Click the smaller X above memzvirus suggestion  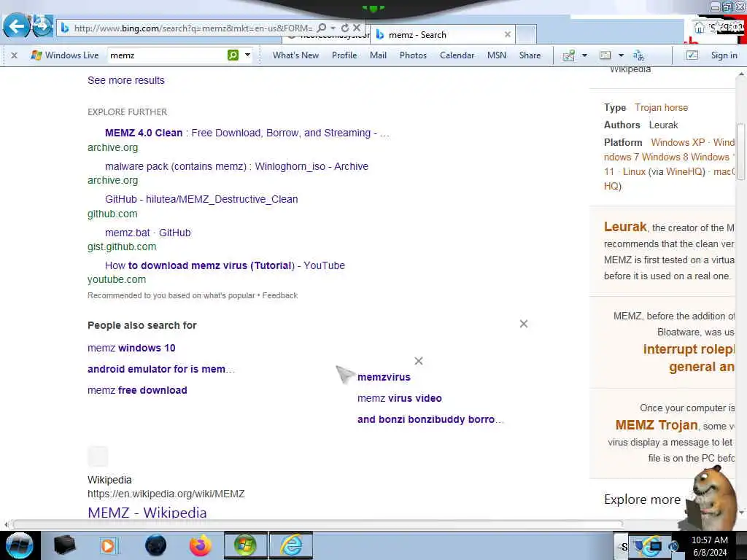click(418, 361)
